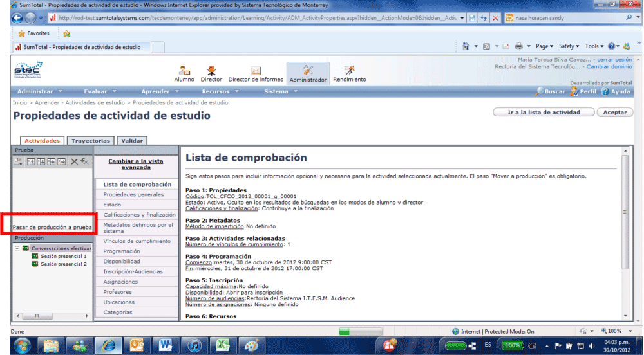The image size is (644, 355).
Task: Click the IE Home toolbar icon
Action: pos(466,46)
